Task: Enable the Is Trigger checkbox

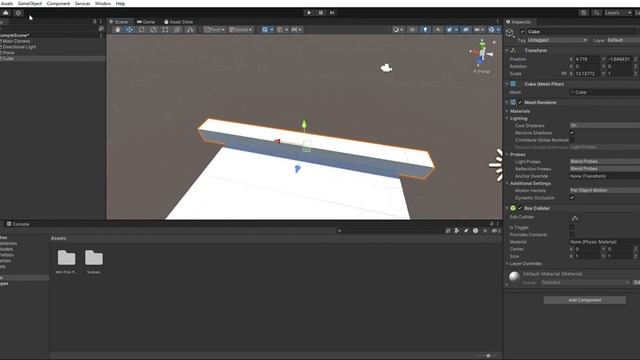Action: coord(572,227)
